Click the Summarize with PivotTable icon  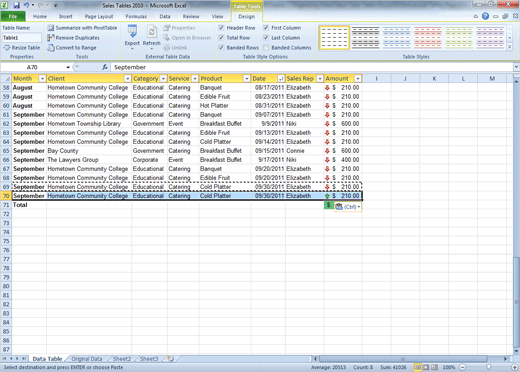[x=51, y=28]
